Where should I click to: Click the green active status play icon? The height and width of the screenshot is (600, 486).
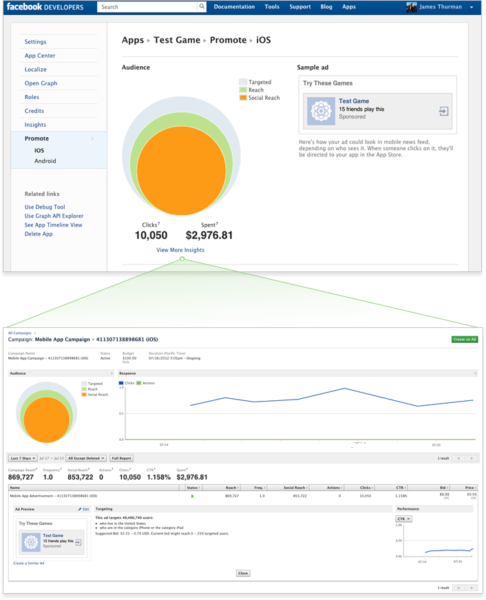[192, 496]
